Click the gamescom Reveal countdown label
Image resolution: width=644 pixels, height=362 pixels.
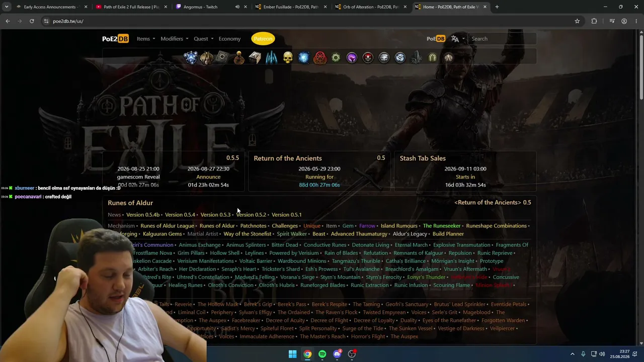click(138, 177)
